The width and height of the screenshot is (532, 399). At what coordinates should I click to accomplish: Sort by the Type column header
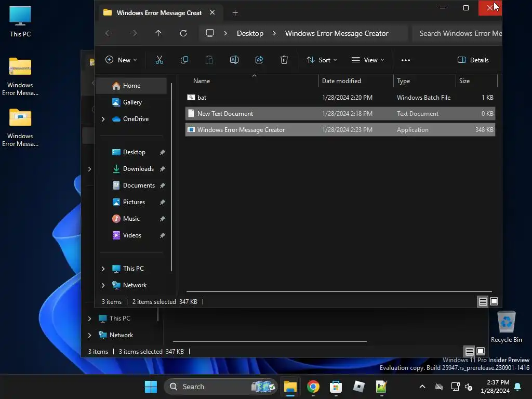click(x=424, y=81)
